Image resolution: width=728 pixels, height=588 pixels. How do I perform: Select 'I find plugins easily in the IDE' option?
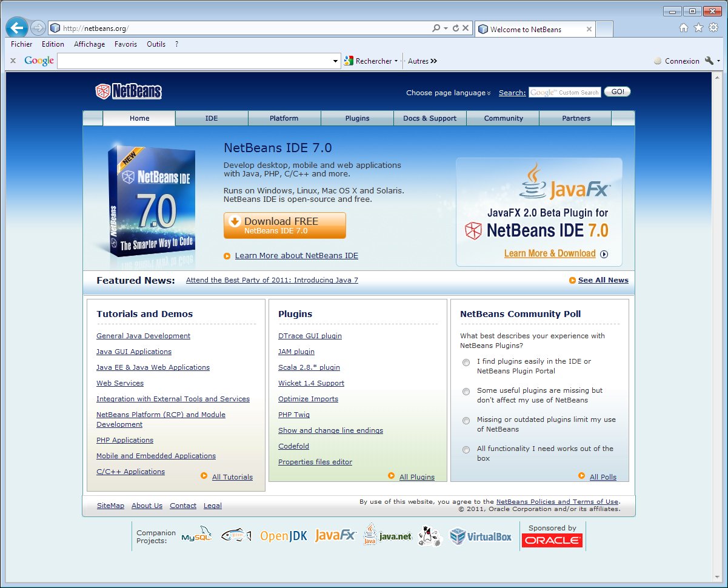pyautogui.click(x=466, y=362)
